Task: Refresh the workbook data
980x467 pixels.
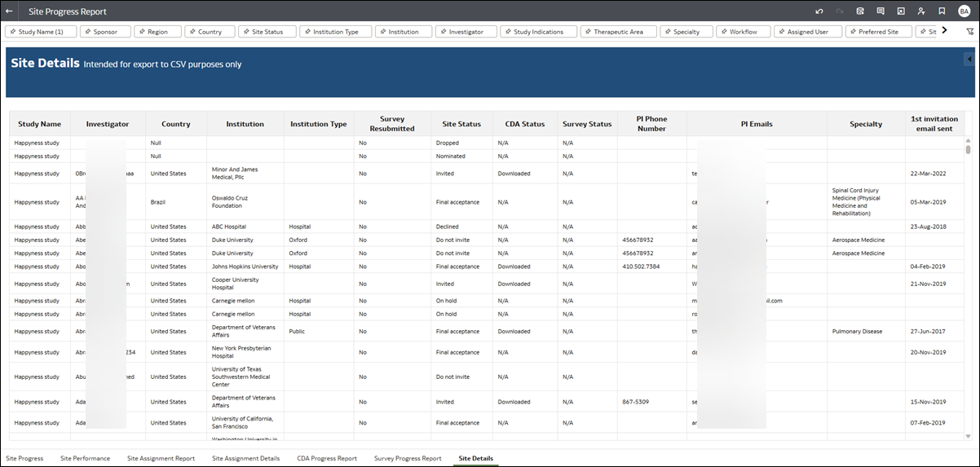Action: click(x=859, y=11)
